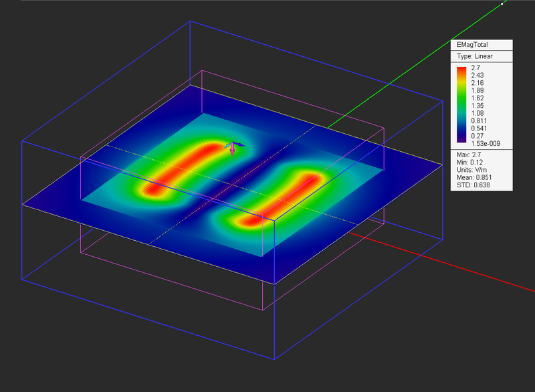Click the 1.35 scale value
Image resolution: width=535 pixels, height=392 pixels.
tap(477, 106)
